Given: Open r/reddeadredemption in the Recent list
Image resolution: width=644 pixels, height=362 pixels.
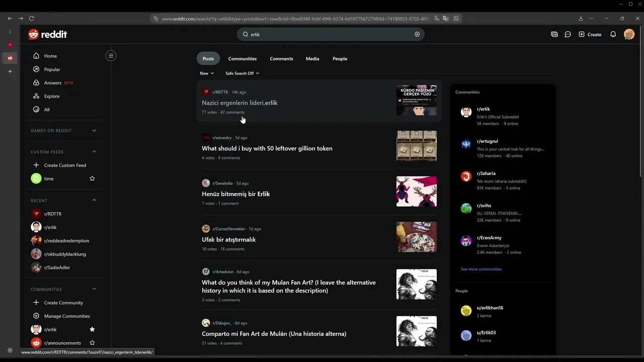Looking at the screenshot, I should pos(66,241).
